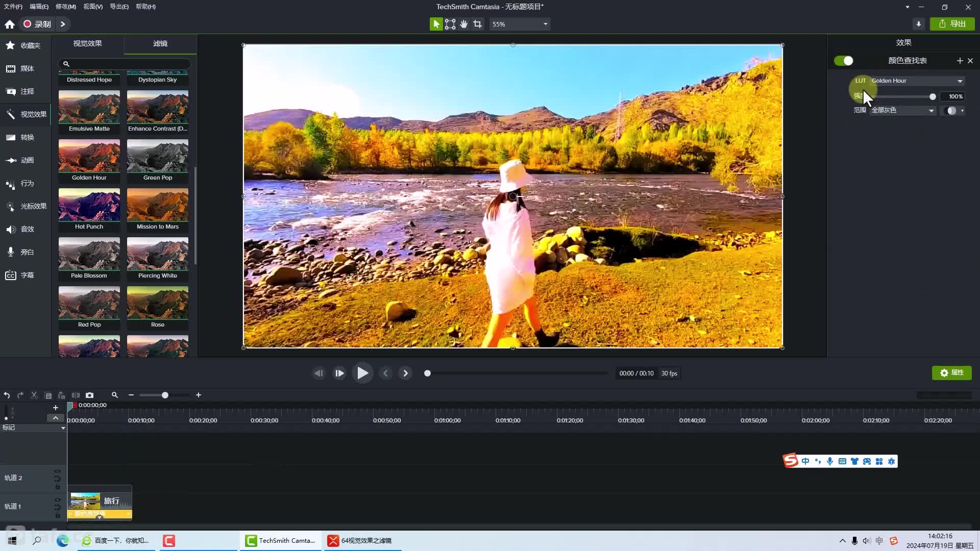The width and height of the screenshot is (980, 551).
Task: Open the 文件(F) menu
Action: 13,7
